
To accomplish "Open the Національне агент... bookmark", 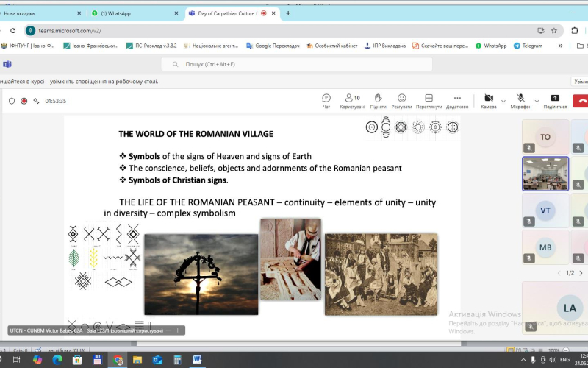I will click(211, 46).
